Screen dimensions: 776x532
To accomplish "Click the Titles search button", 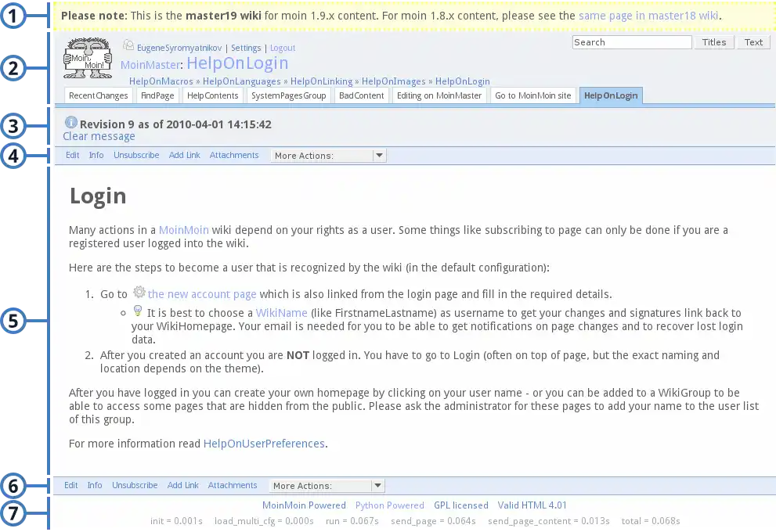I will (x=714, y=42).
